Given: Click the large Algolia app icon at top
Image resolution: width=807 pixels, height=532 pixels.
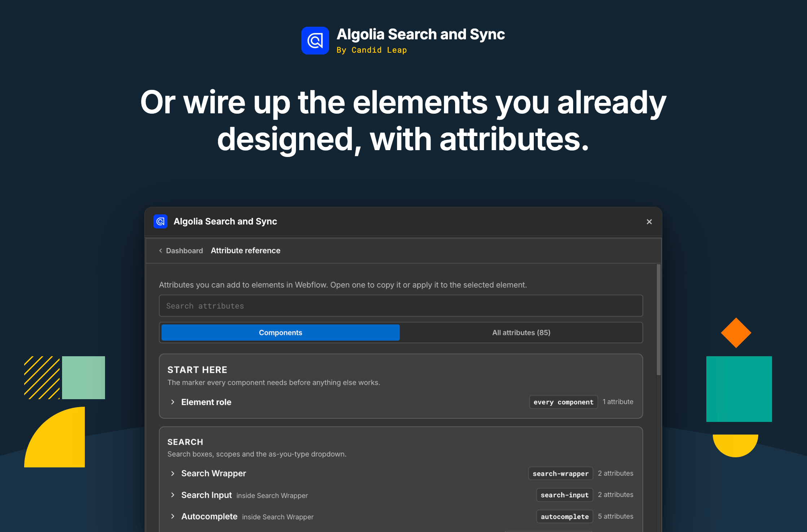Looking at the screenshot, I should (315, 40).
